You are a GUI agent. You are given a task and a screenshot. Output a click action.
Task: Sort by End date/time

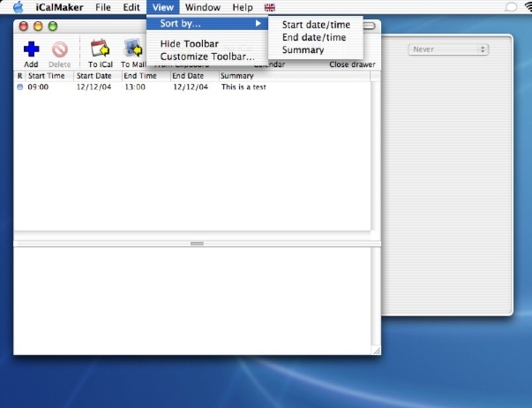tap(316, 37)
